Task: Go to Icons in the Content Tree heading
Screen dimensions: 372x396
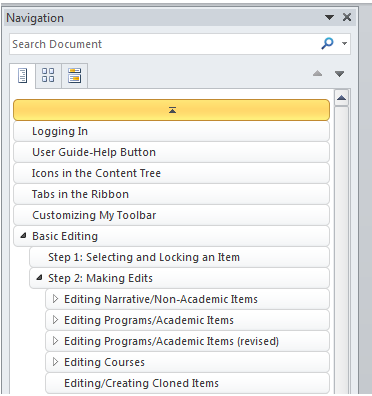Action: [171, 173]
